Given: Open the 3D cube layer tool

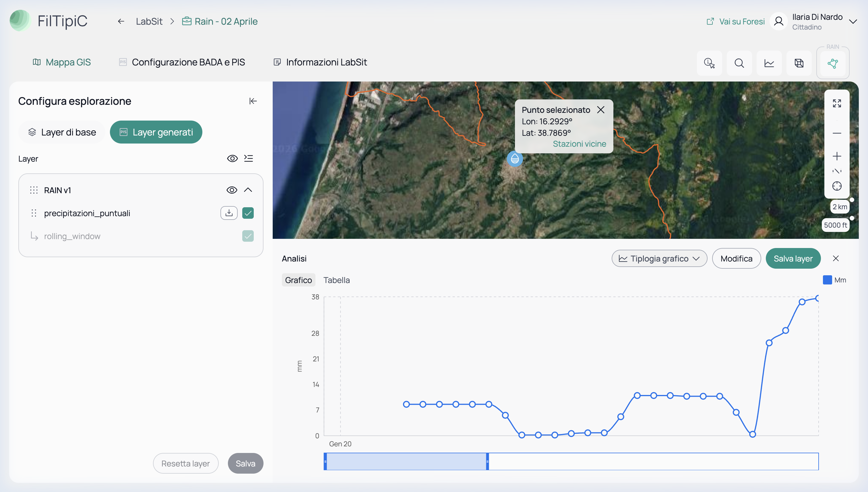Looking at the screenshot, I should click(x=799, y=63).
